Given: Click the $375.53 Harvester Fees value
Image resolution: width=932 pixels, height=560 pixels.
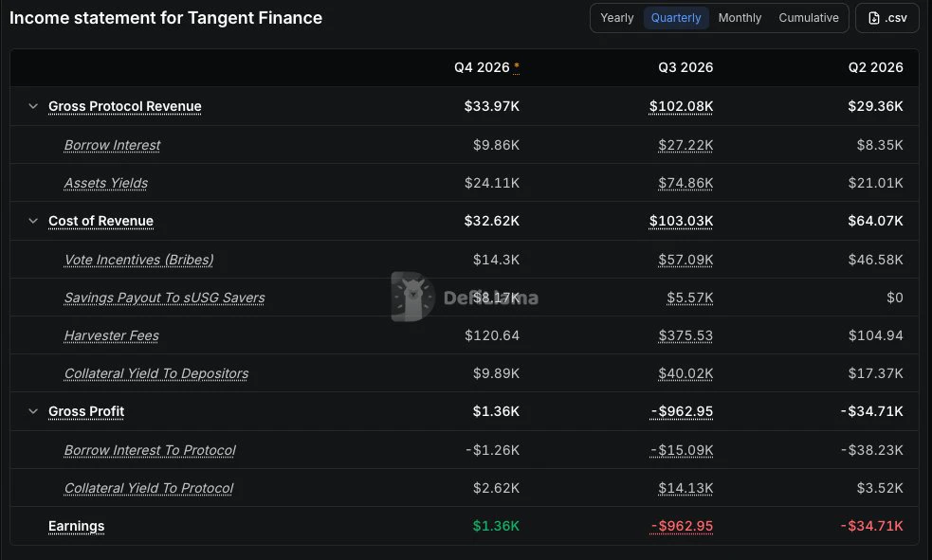Looking at the screenshot, I should pyautogui.click(x=685, y=335).
